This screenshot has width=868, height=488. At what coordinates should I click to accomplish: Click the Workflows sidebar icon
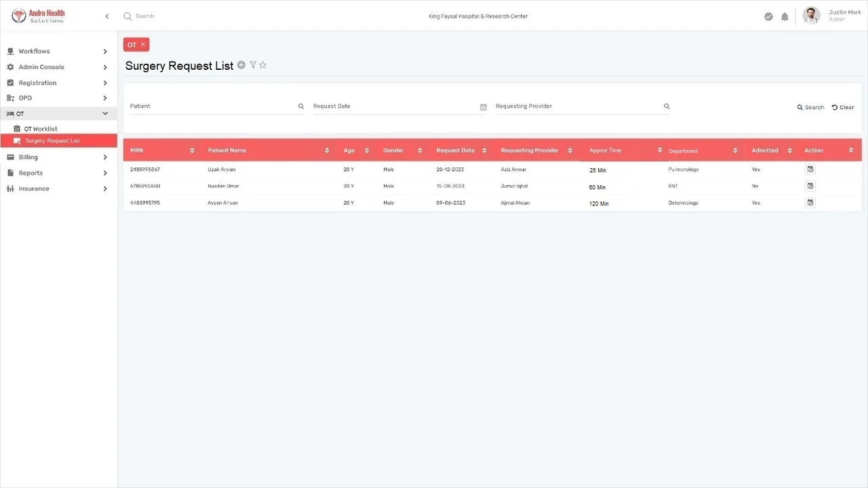click(10, 52)
